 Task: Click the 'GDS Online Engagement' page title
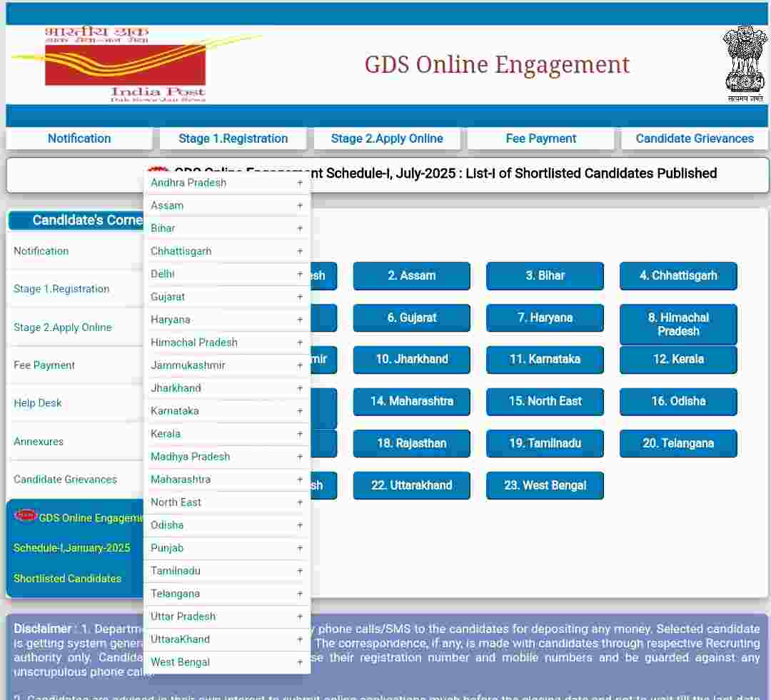pyautogui.click(x=497, y=65)
